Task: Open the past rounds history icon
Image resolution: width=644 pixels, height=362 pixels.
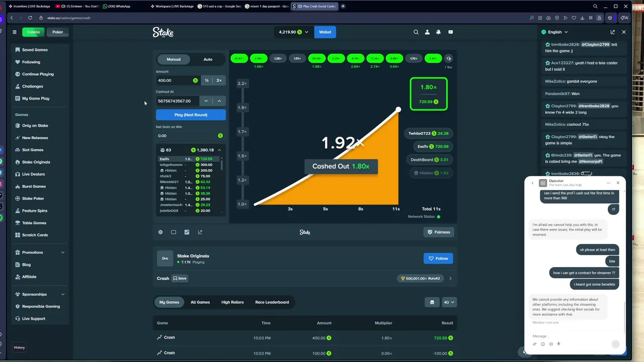Action: point(449,59)
